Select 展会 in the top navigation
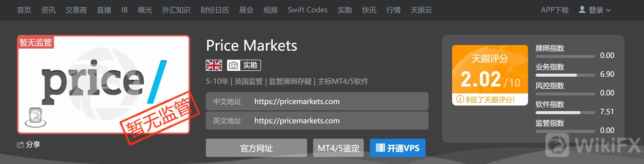644x164 pixels. coord(246,10)
